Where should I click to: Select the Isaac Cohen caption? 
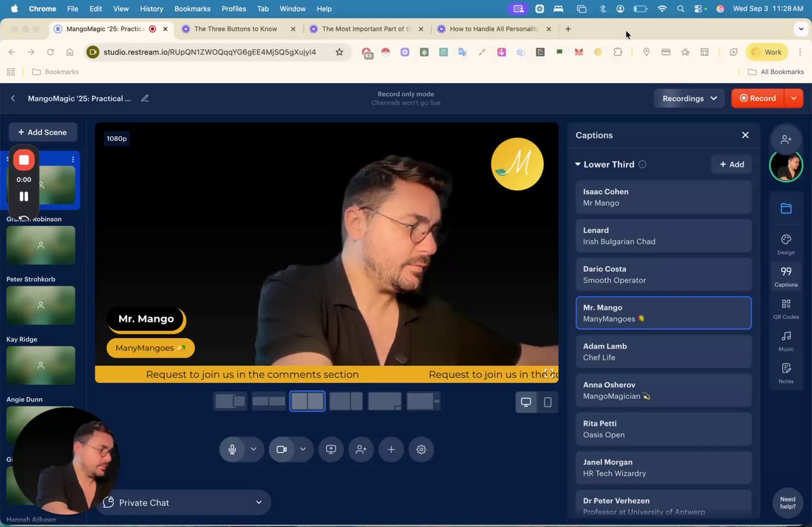664,197
